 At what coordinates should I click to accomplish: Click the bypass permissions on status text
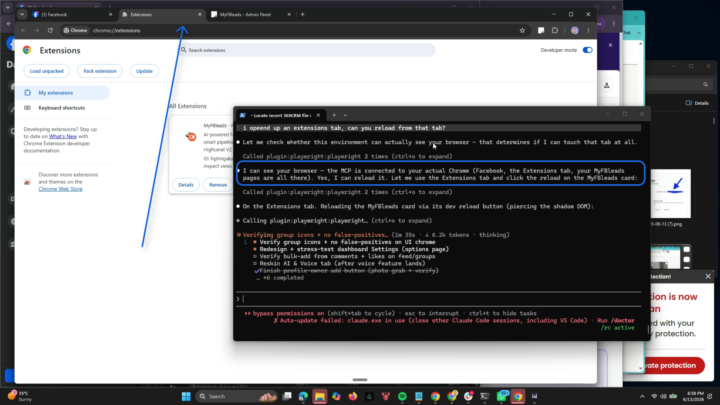point(288,314)
